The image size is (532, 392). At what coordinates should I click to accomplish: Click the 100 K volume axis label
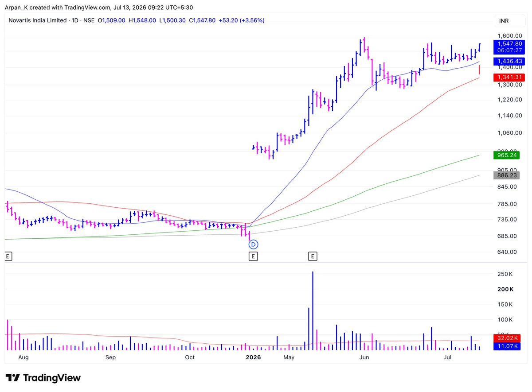tap(505, 319)
